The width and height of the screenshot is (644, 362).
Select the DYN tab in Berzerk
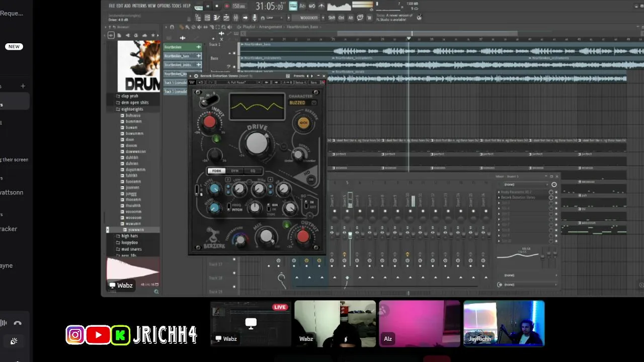[x=234, y=171]
